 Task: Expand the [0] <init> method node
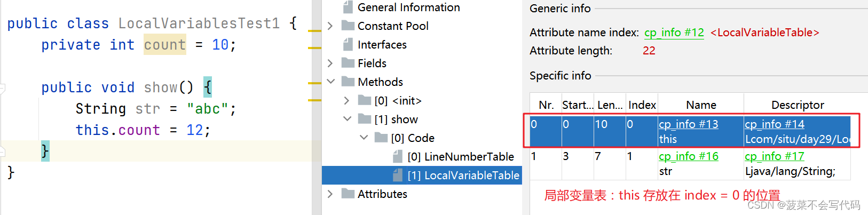point(346,100)
